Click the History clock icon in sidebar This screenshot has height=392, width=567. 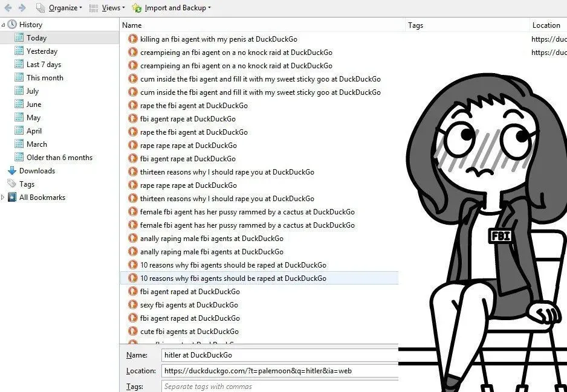[x=12, y=25]
